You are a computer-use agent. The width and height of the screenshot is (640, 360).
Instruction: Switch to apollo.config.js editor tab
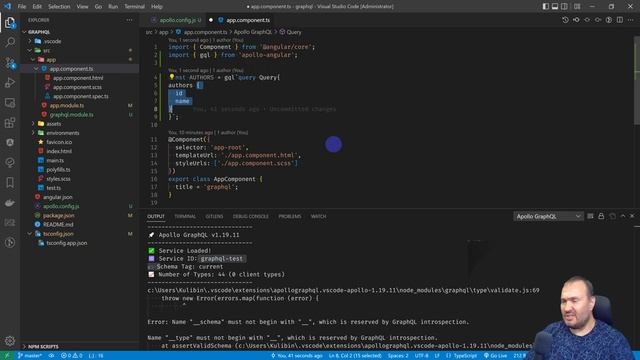pos(176,20)
